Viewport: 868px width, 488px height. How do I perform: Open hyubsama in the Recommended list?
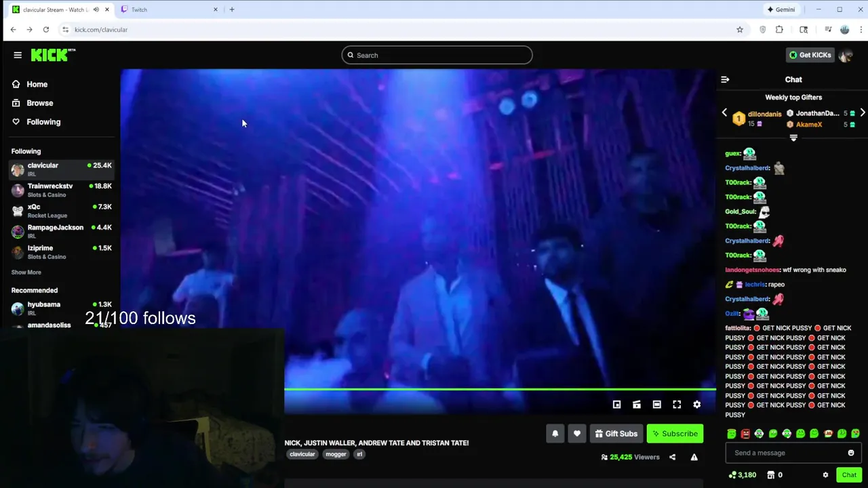coord(61,308)
